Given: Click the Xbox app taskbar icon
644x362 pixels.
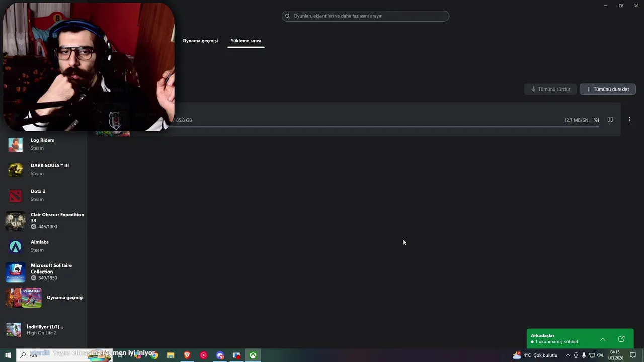Looking at the screenshot, I should [x=253, y=355].
